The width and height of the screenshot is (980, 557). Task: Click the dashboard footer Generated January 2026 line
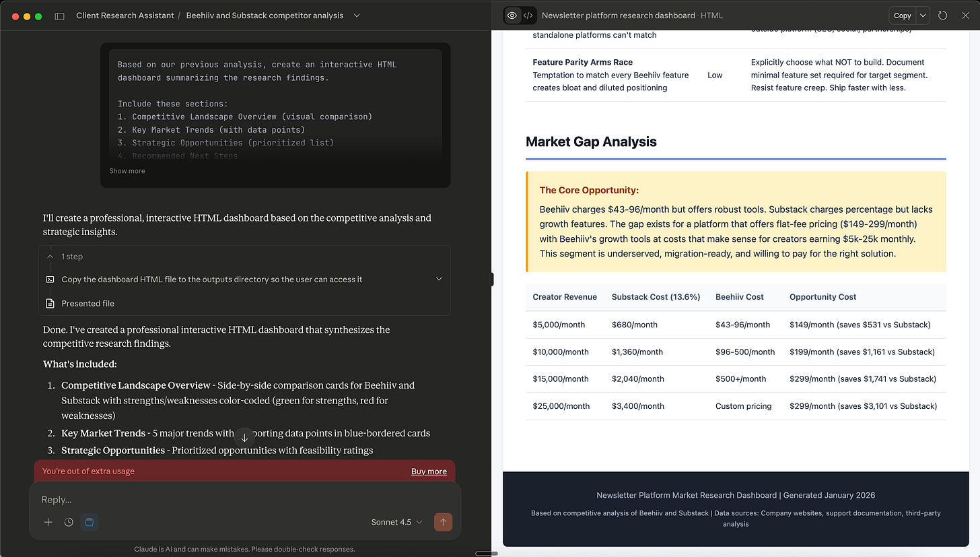coord(736,495)
